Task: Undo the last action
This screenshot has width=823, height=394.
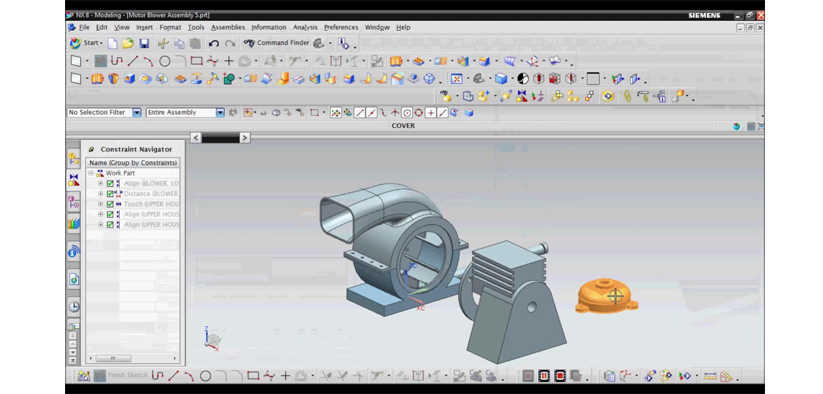Action: click(x=213, y=43)
